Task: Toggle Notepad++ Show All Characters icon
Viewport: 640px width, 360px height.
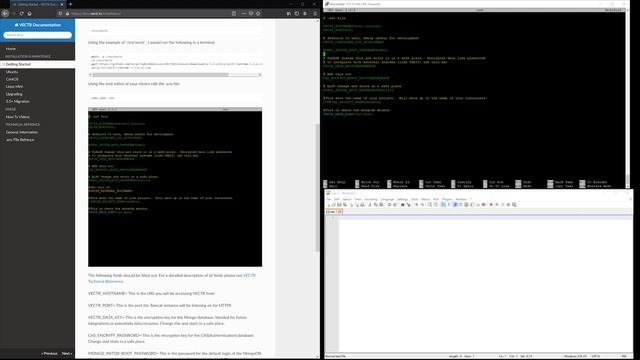Action: pos(449,204)
